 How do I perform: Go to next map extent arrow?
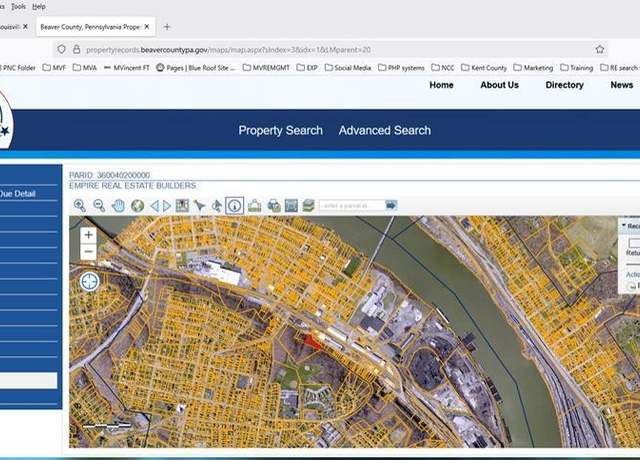coord(167,206)
